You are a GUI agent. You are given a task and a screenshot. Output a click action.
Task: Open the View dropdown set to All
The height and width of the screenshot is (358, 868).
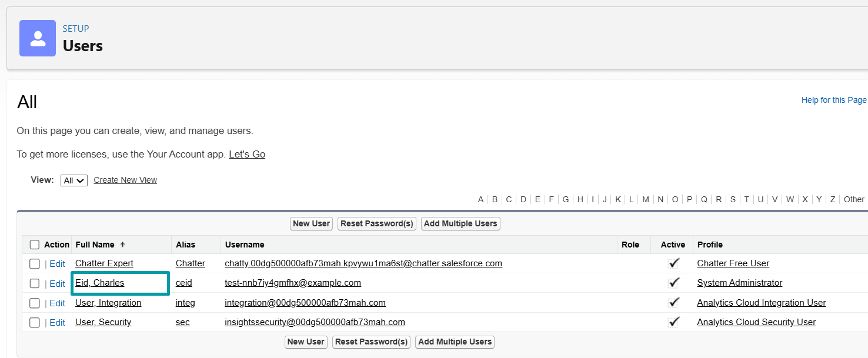coord(74,180)
